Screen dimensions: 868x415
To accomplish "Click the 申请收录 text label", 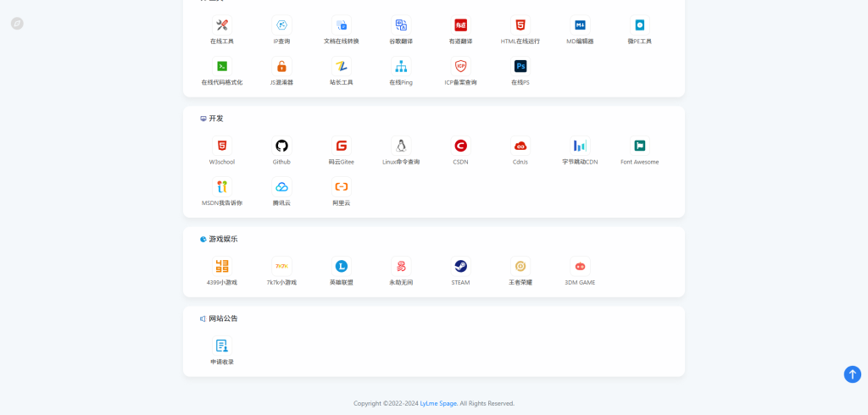I will click(222, 362).
